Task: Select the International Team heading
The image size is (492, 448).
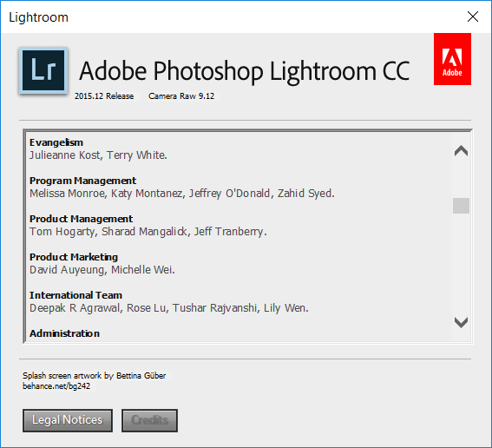Action: click(x=76, y=295)
